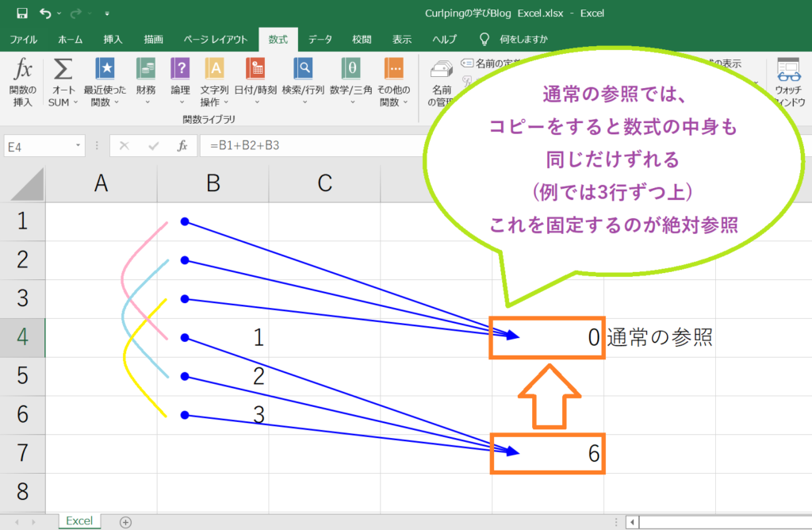
Task: Open the 財務 functions icon
Action: (146, 69)
